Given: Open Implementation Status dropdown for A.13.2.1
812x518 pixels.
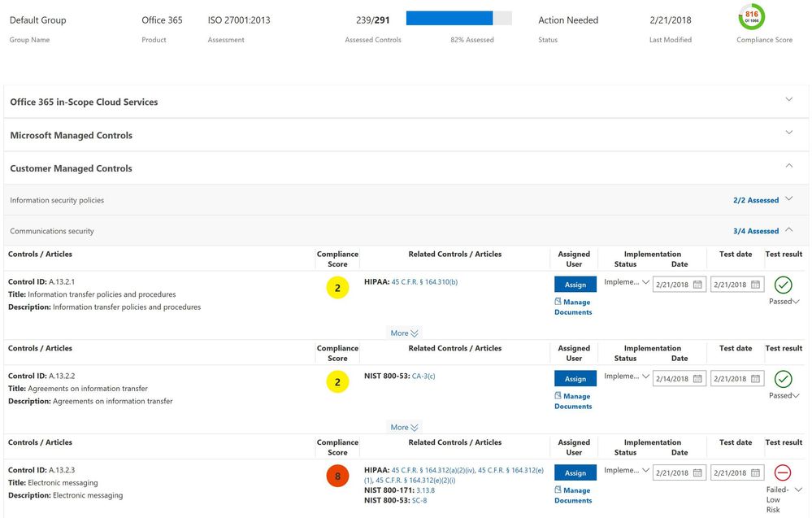Looking at the screenshot, I should click(x=626, y=282).
